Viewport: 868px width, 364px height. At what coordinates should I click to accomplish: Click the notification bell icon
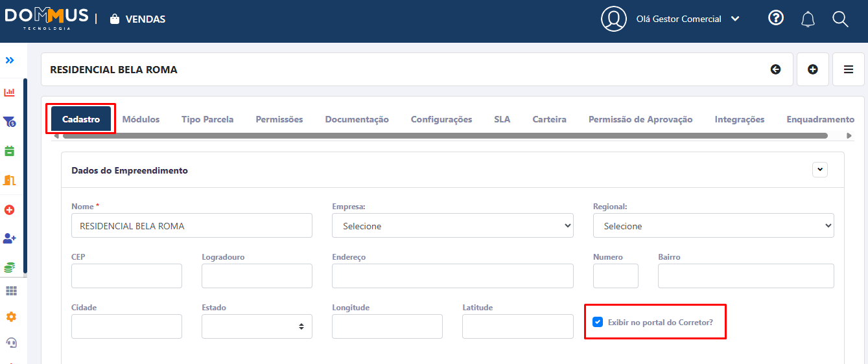808,19
